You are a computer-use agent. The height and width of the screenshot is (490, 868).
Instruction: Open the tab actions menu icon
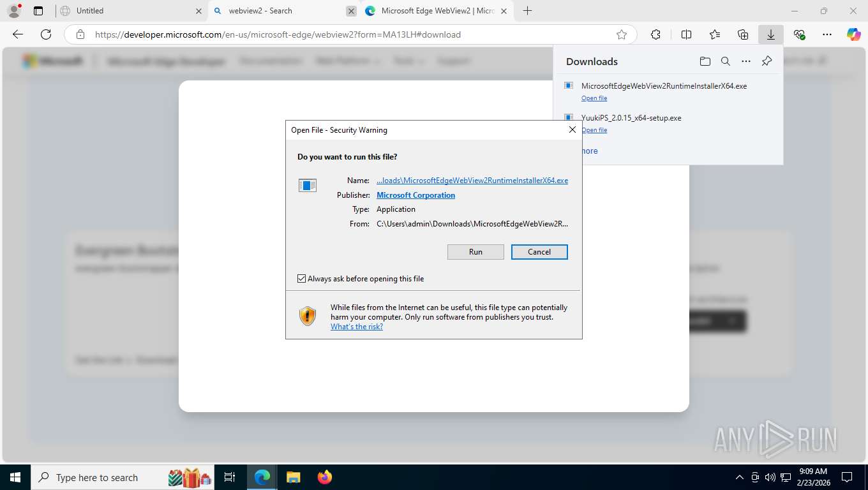pyautogui.click(x=38, y=11)
